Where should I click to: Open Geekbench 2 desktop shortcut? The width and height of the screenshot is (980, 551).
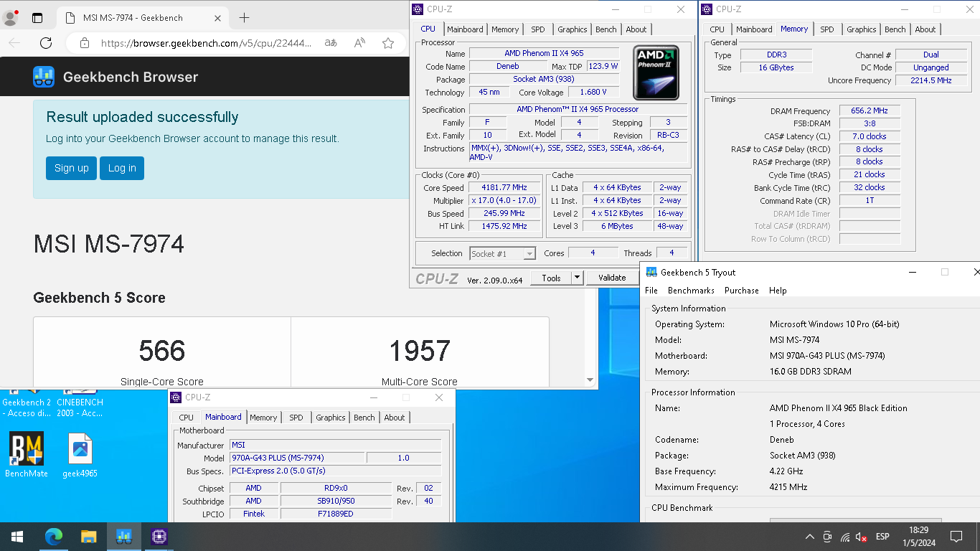27,403
